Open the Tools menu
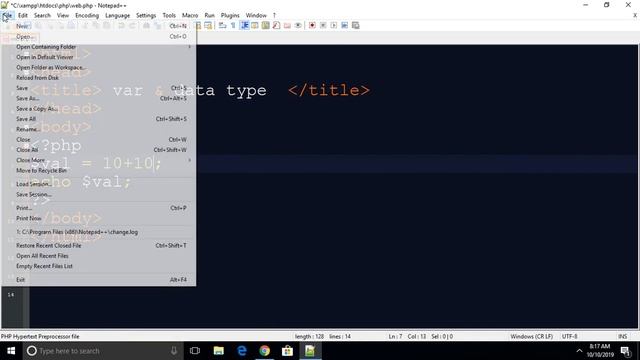Image resolution: width=640 pixels, height=360 pixels. point(169,15)
